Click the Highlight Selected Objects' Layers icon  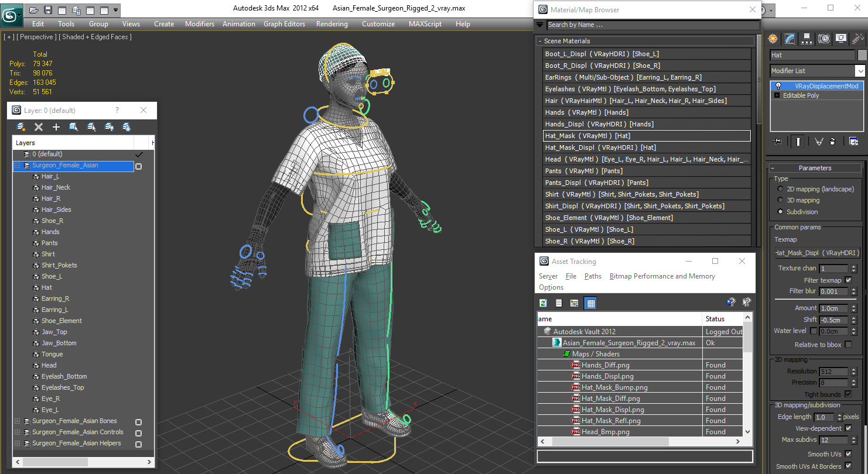click(x=91, y=126)
